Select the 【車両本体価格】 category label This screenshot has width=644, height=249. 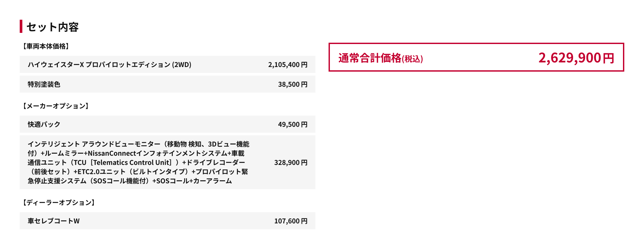coord(46,46)
